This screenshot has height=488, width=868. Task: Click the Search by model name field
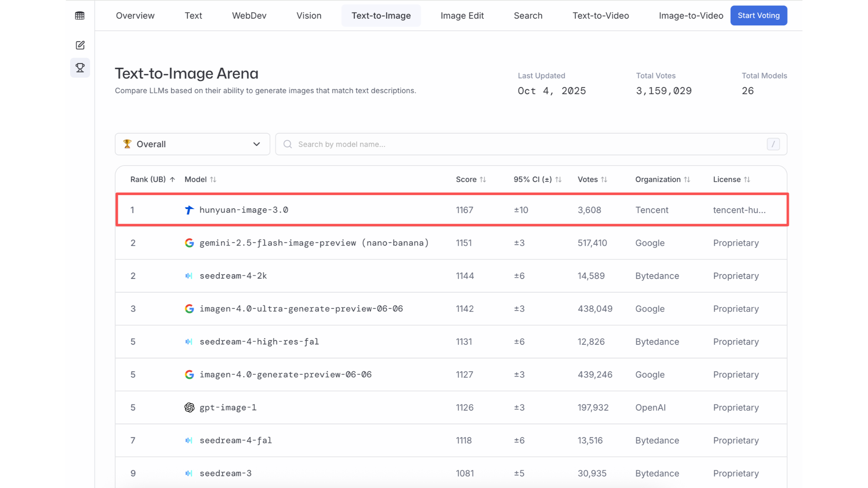(x=521, y=144)
